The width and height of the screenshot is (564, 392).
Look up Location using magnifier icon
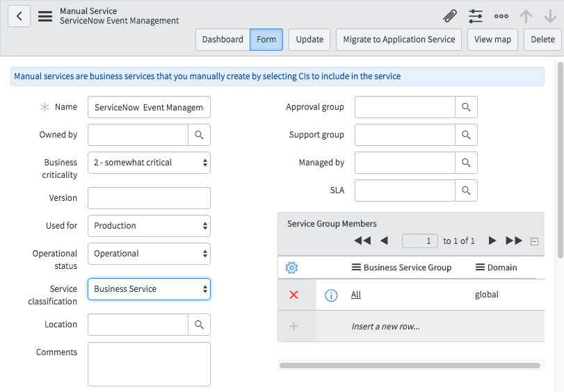(x=200, y=325)
